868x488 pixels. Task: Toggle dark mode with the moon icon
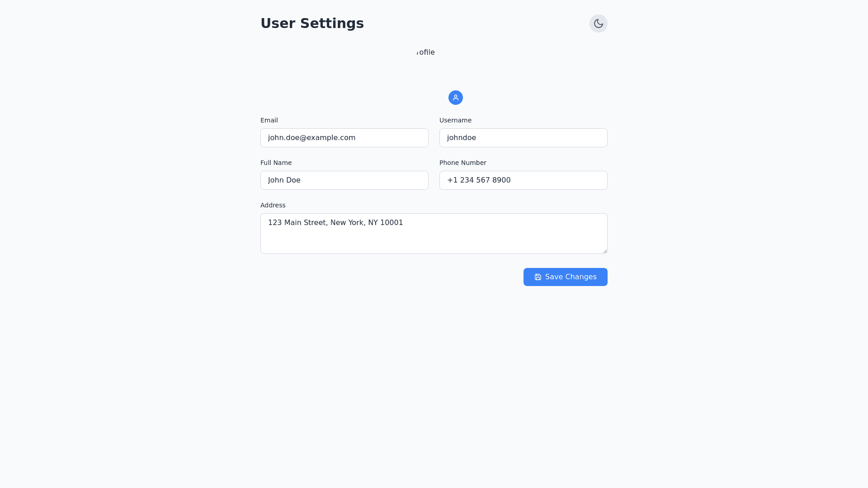click(x=598, y=23)
